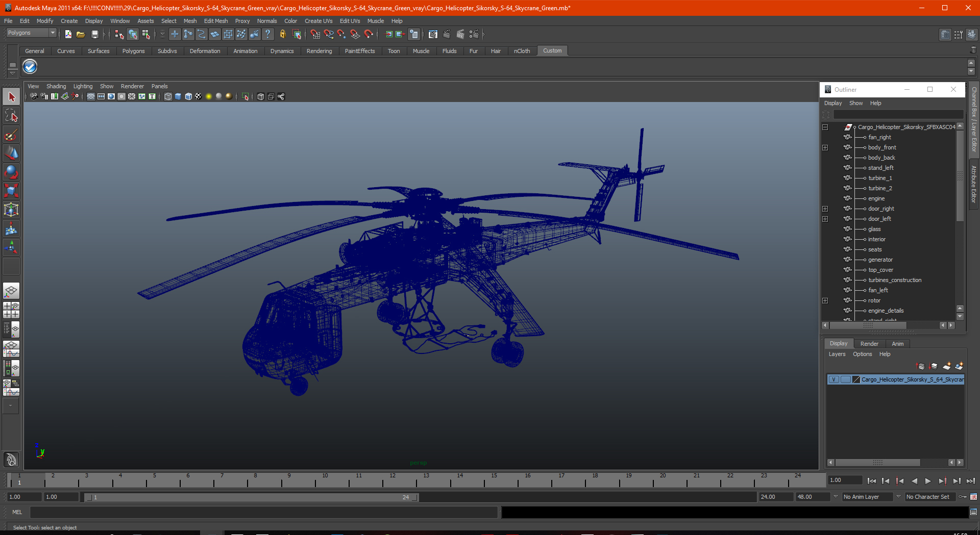Switch to four view layout
Screen dimensions: 980x535
point(11,310)
